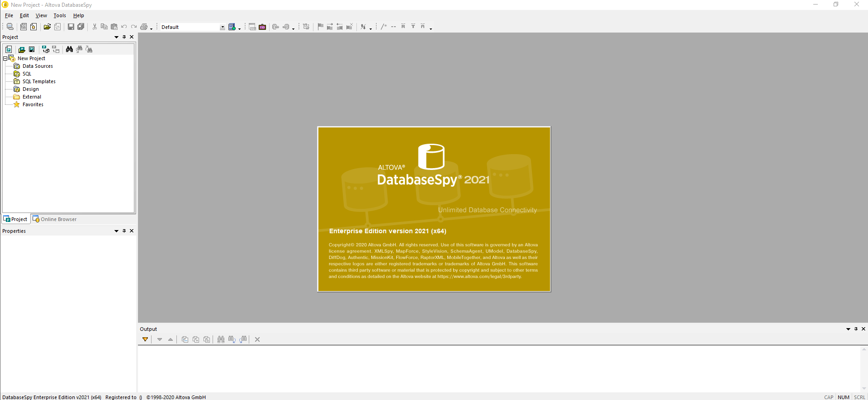Screen dimensions: 868x400
Task: Click the Redo arrow icon
Action: (134, 27)
